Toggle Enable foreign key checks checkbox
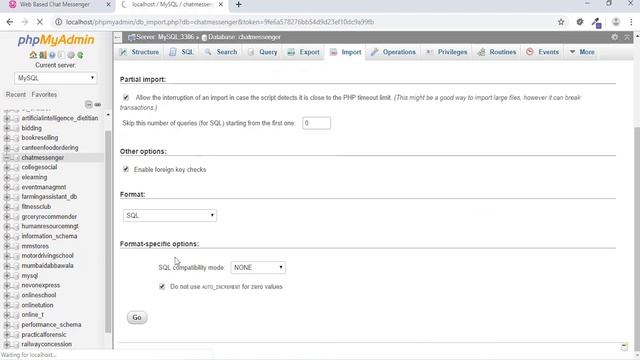This screenshot has height=360, width=640. click(126, 169)
